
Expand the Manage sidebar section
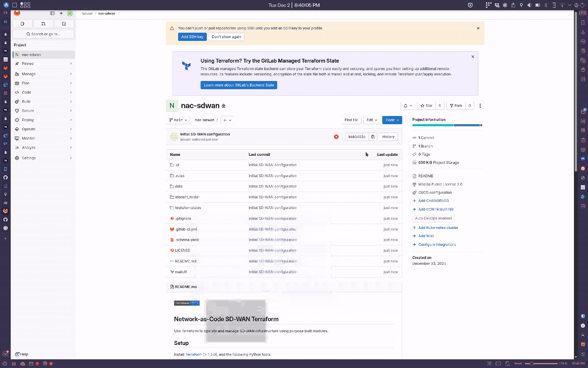click(x=43, y=74)
